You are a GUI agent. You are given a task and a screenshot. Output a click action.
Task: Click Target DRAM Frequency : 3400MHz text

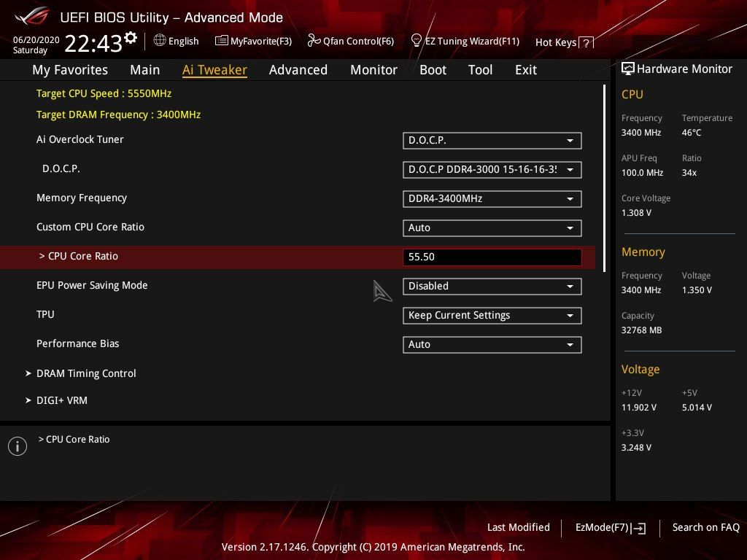coord(119,114)
